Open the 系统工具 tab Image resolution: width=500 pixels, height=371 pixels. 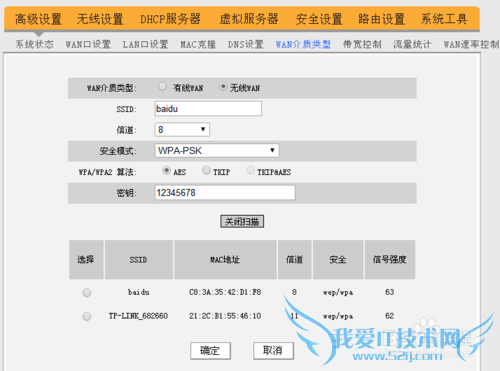(x=444, y=19)
